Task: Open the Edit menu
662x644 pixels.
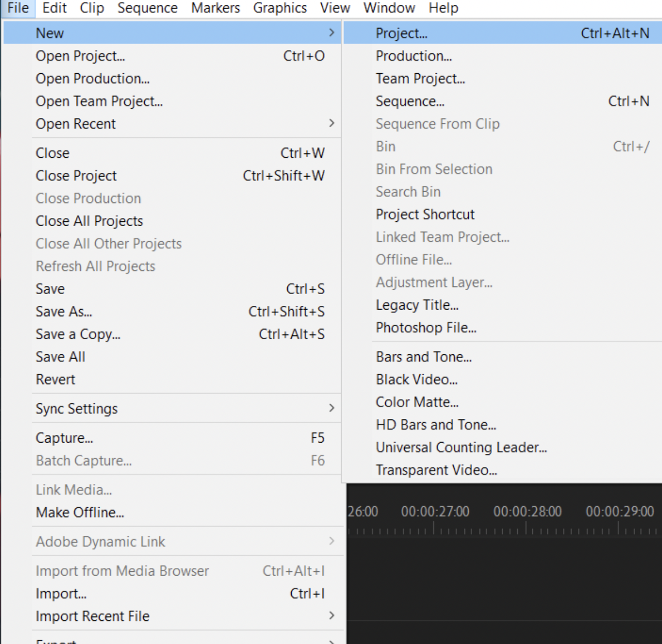Action: pos(54,8)
